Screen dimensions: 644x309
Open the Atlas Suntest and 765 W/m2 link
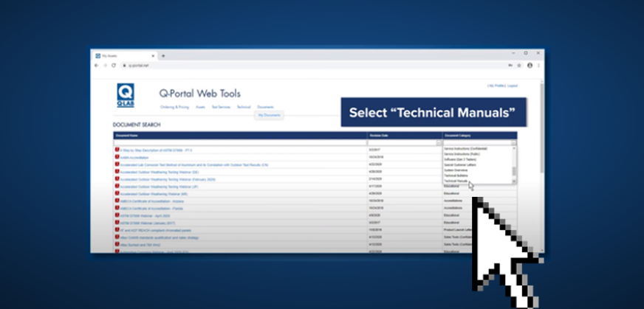(140, 245)
